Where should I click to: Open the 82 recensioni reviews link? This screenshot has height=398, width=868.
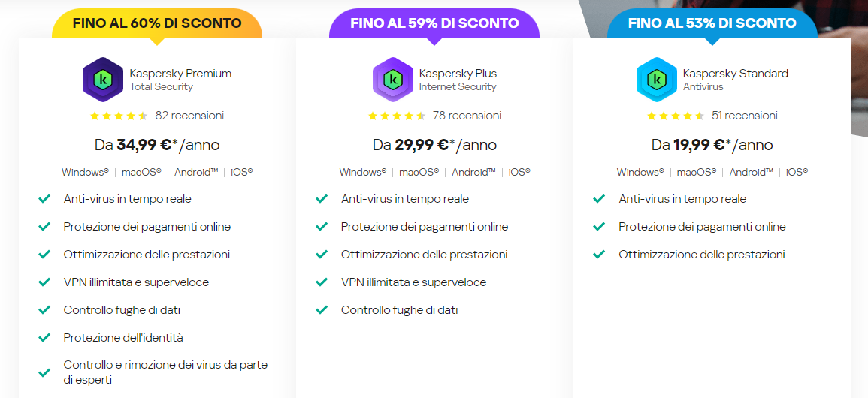(x=189, y=116)
